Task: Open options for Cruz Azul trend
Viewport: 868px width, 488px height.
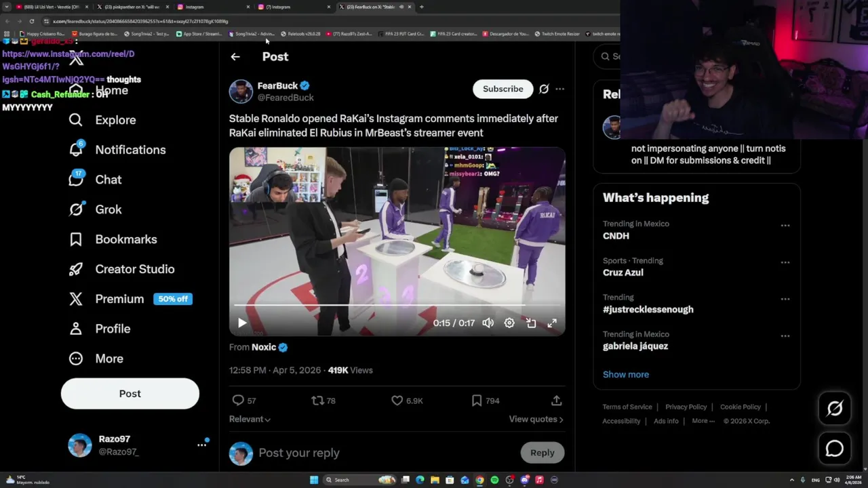Action: tap(785, 262)
